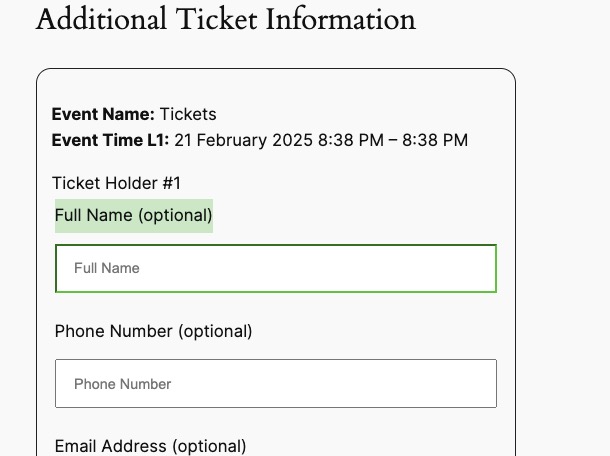The image size is (610, 456).
Task: Click the word optional in Email Address label
Action: point(209,446)
